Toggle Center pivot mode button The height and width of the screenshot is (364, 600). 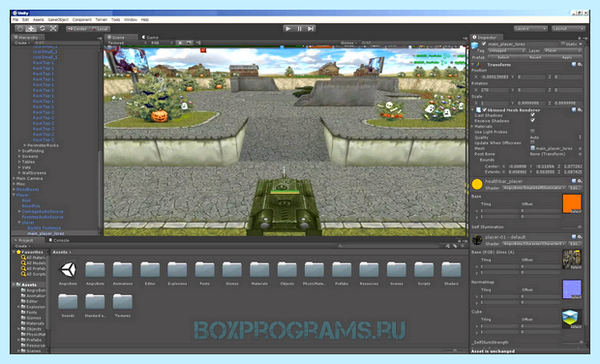(77, 29)
